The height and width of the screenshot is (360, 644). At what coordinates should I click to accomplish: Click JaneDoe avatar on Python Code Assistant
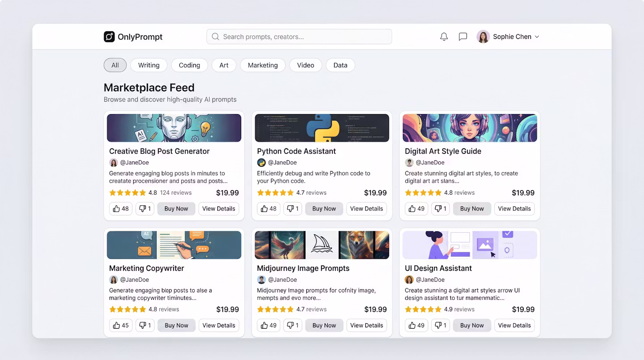click(262, 163)
